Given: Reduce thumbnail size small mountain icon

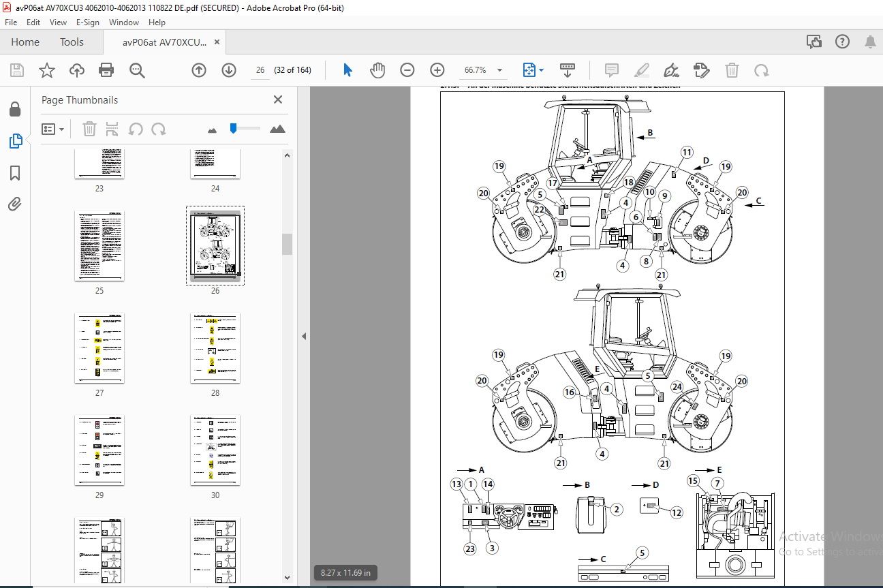Looking at the screenshot, I should point(212,129).
